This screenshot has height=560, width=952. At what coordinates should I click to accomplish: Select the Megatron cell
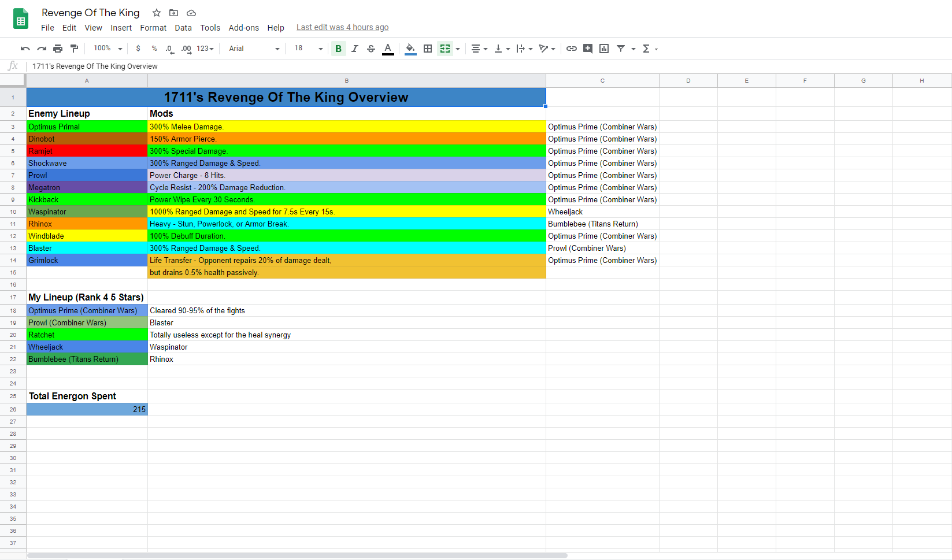click(x=87, y=188)
